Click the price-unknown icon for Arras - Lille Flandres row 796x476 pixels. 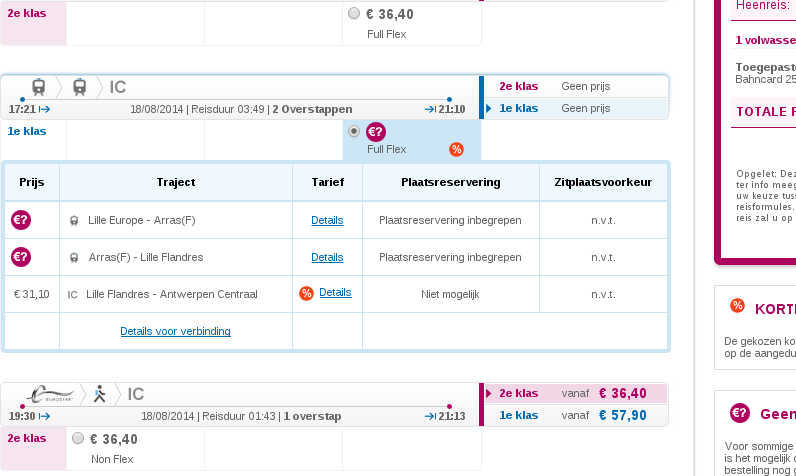20,257
